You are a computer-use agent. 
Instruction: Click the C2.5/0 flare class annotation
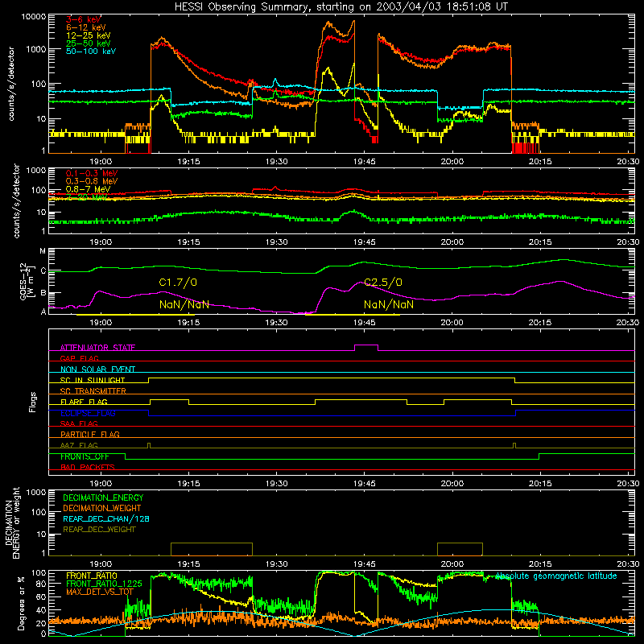click(383, 283)
